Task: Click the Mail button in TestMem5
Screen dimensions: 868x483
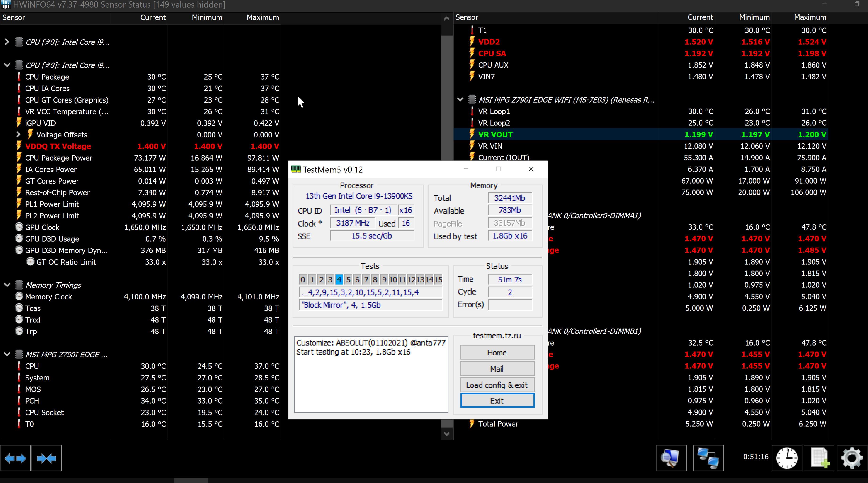Action: (x=497, y=368)
